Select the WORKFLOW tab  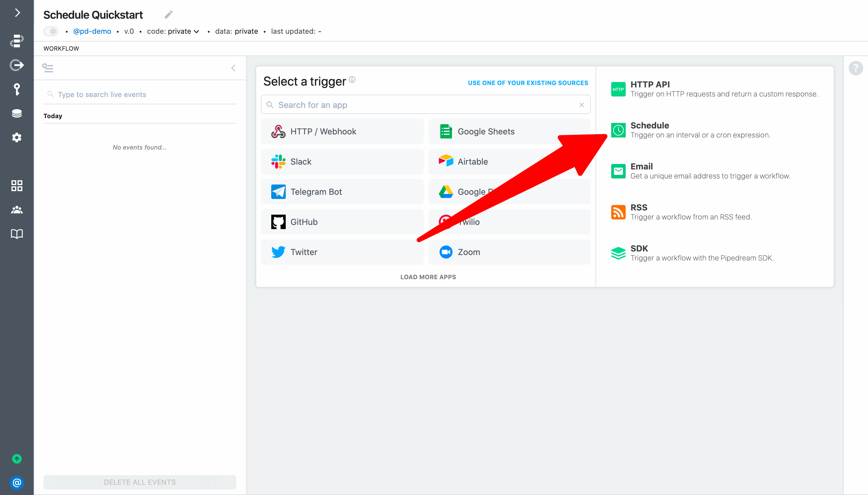coord(61,49)
